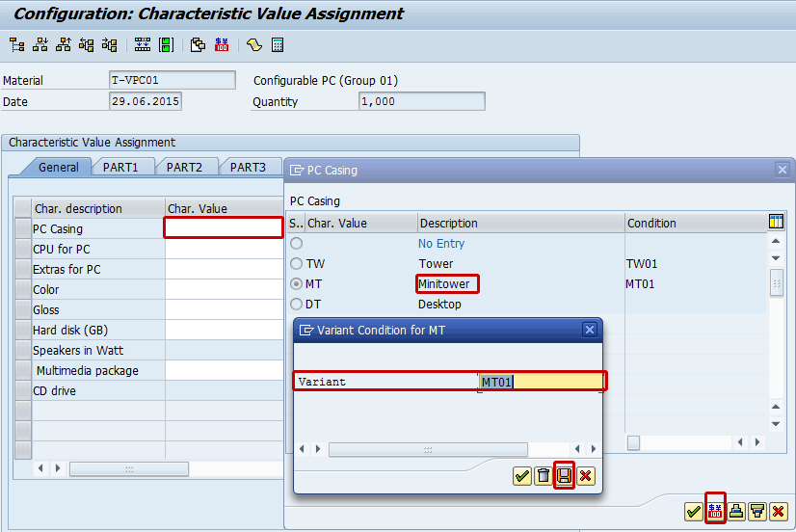The height and width of the screenshot is (532, 796).
Task: Click the No Entry link text
Action: coord(441,244)
